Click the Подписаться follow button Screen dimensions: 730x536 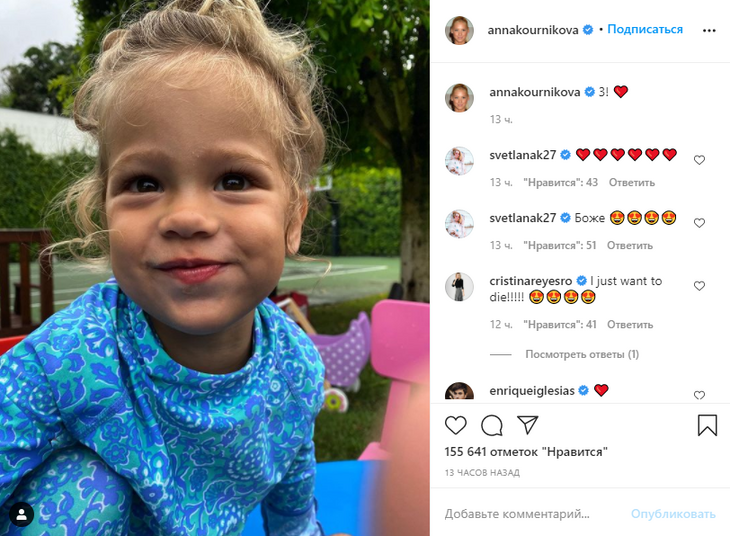pyautogui.click(x=645, y=29)
